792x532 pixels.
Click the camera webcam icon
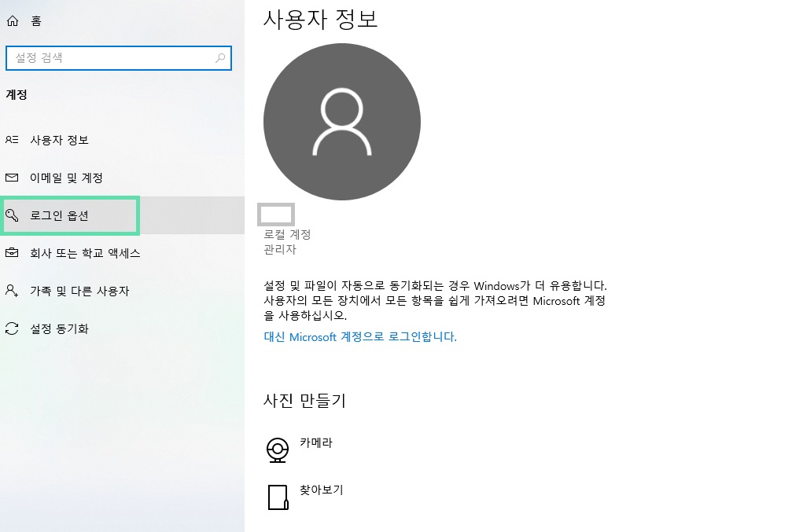[278, 449]
